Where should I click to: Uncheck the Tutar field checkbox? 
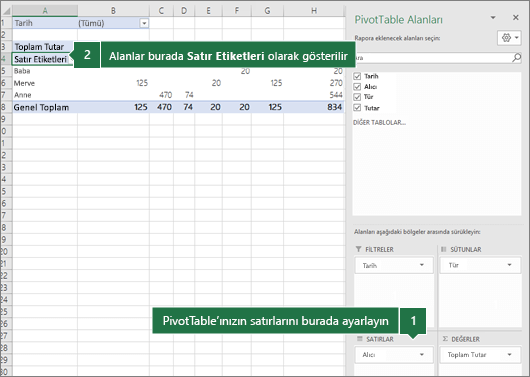[x=357, y=108]
